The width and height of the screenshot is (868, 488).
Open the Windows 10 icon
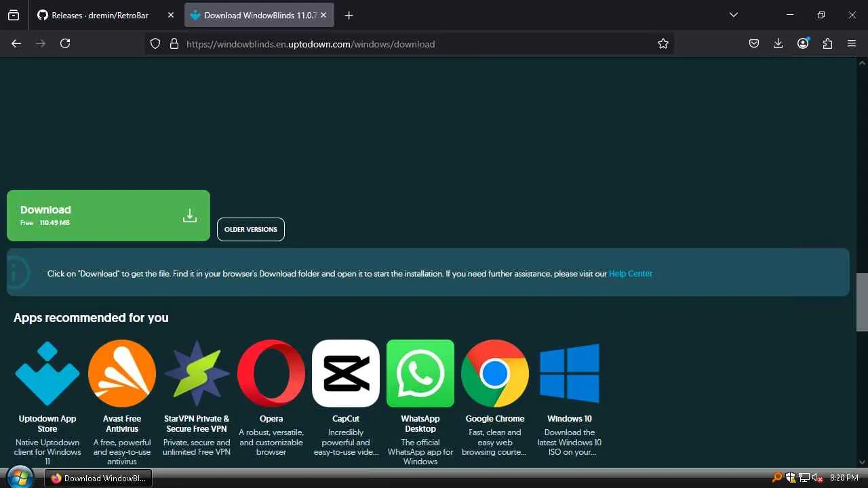click(x=570, y=373)
